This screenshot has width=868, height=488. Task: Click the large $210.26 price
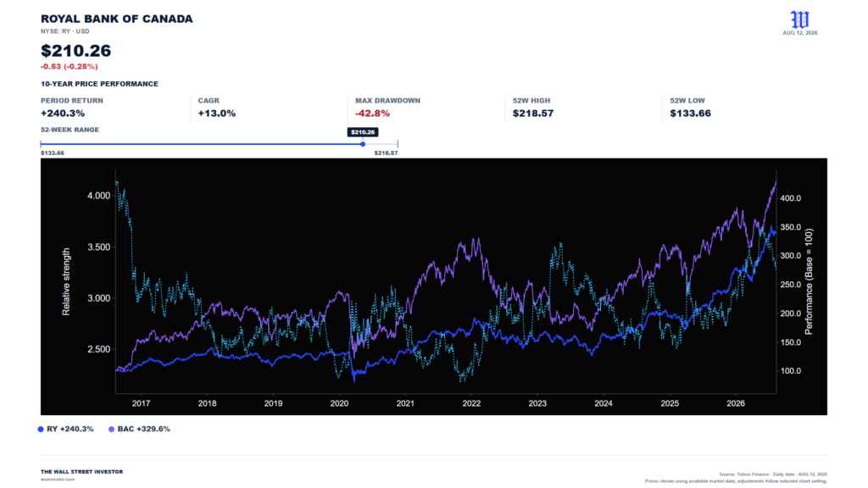tap(75, 51)
